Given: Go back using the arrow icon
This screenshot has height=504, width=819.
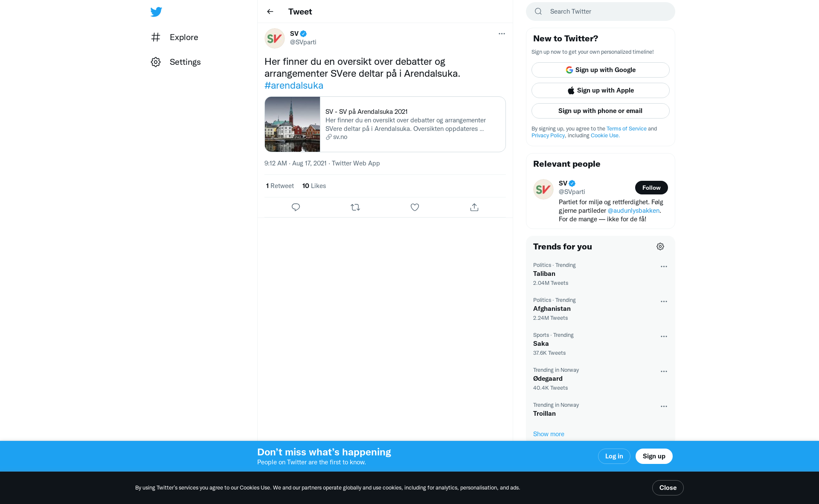Looking at the screenshot, I should pyautogui.click(x=270, y=12).
